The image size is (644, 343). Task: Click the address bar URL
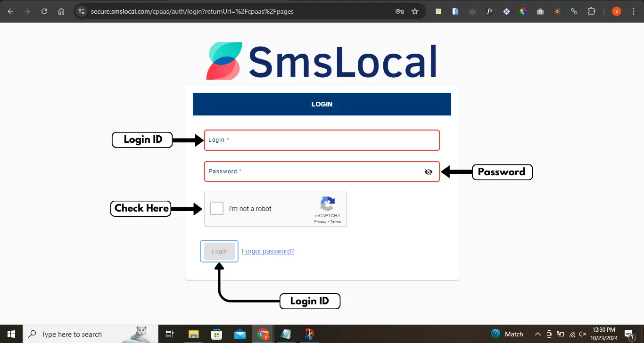tap(192, 11)
